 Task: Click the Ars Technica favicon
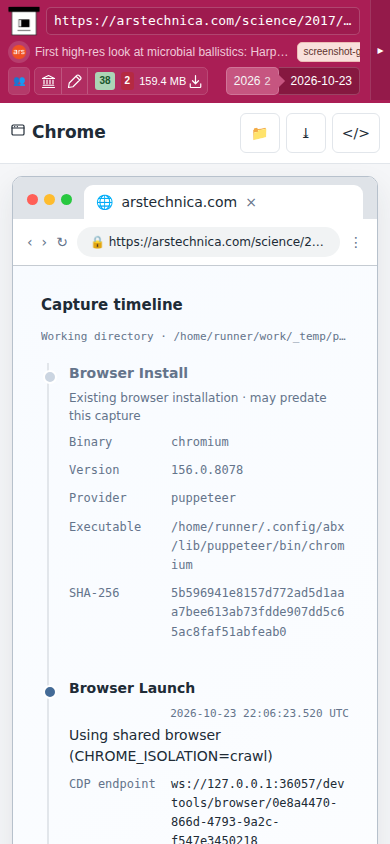click(x=19, y=52)
